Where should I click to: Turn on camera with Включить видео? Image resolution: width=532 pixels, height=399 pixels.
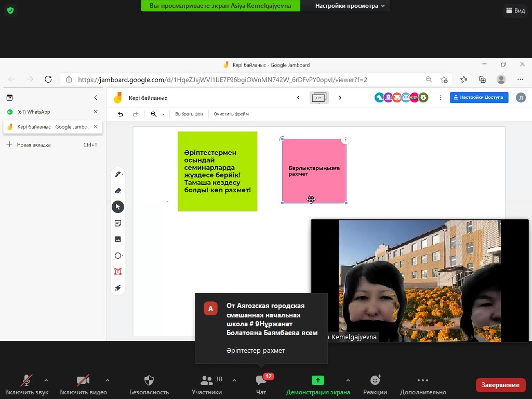coord(83,385)
